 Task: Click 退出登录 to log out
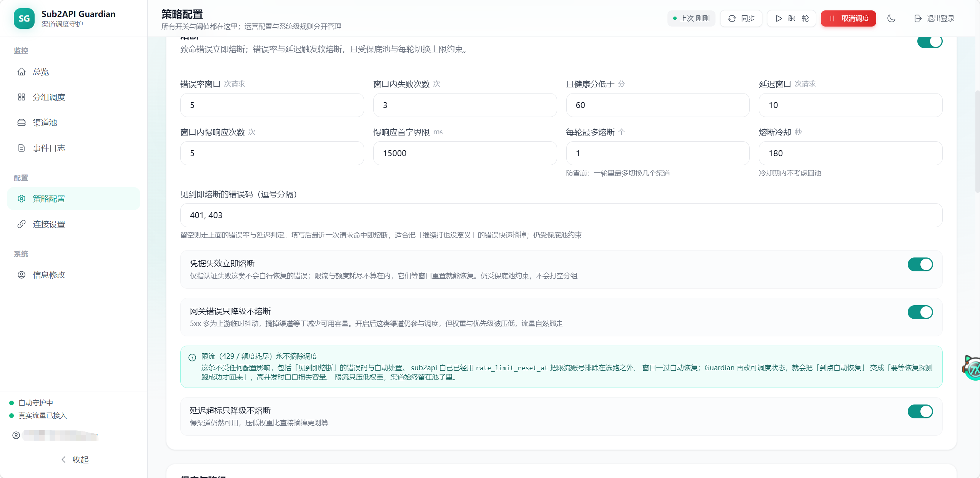coord(934,18)
